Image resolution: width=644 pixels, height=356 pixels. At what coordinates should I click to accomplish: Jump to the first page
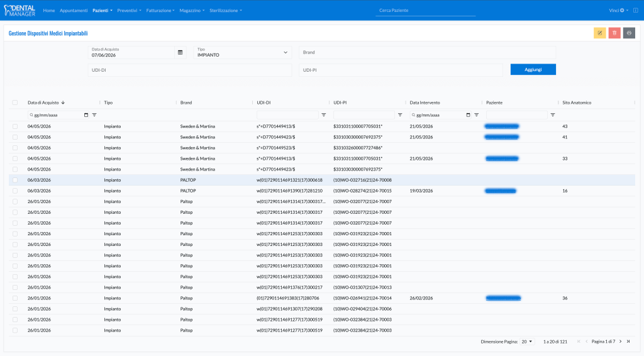[x=579, y=342]
